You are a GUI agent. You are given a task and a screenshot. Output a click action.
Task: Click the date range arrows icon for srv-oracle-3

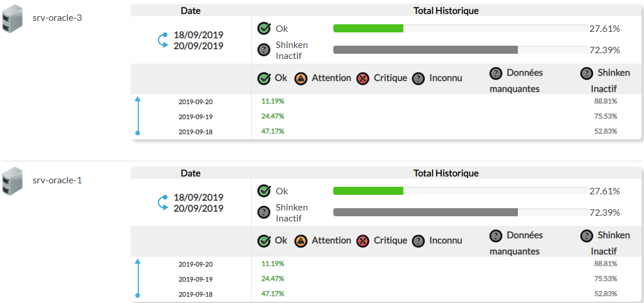click(x=163, y=40)
